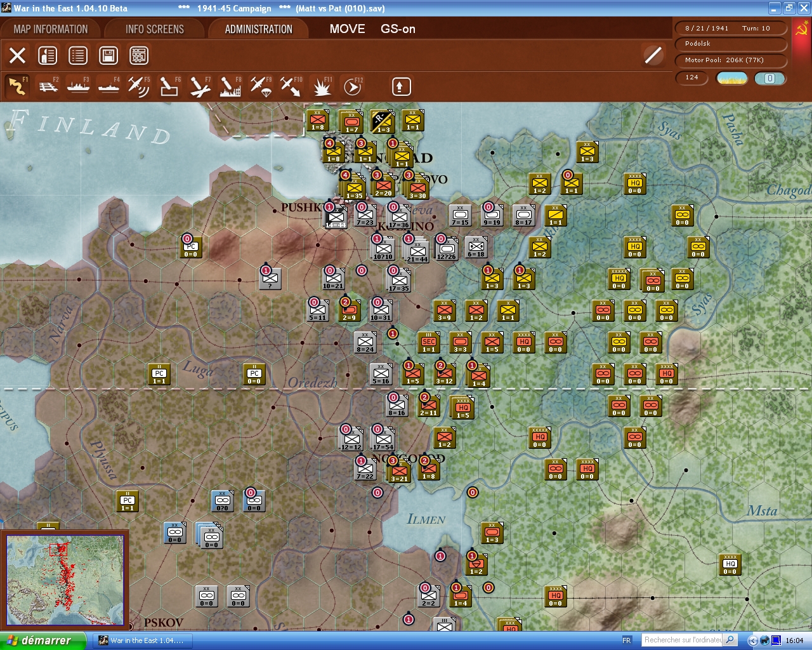Select the 8=17 unit counter

524,215
